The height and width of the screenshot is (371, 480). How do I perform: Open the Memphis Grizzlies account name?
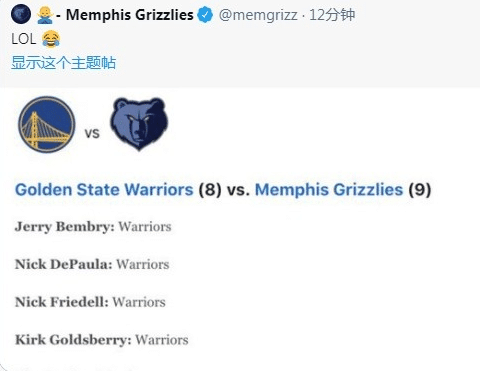point(129,15)
